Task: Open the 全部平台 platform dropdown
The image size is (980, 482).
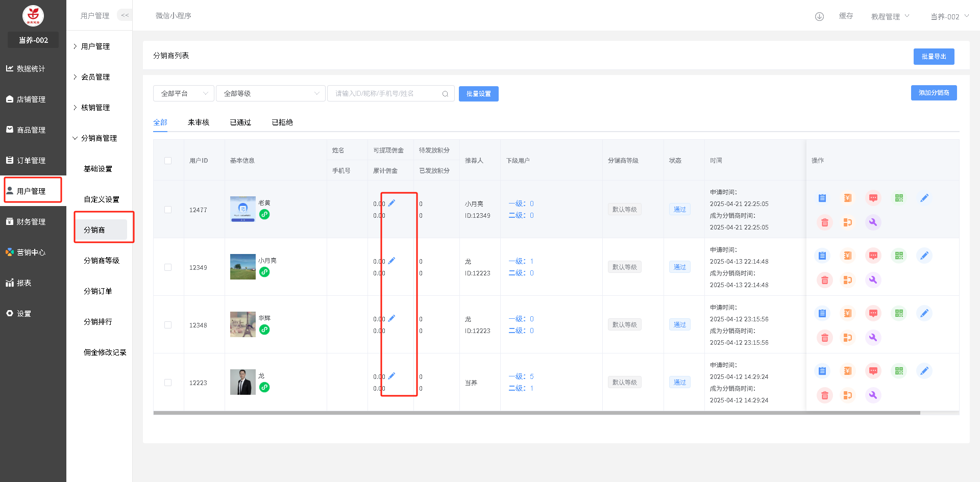Action: 184,93
